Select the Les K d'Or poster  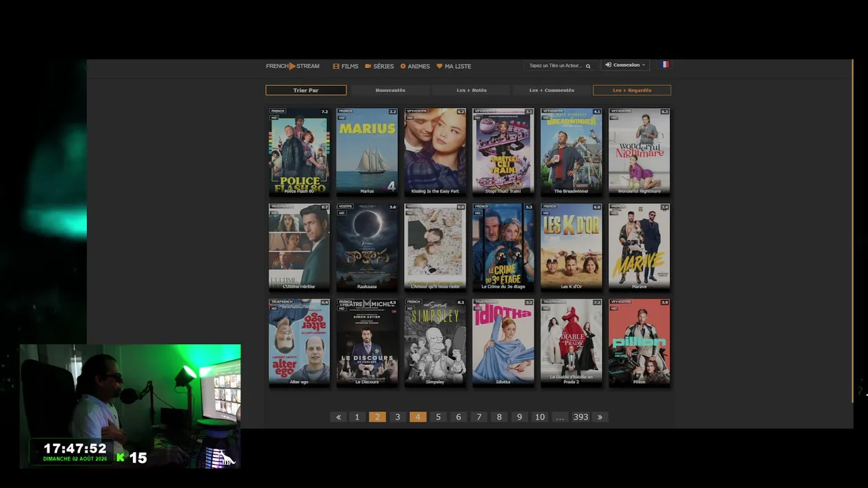(571, 247)
